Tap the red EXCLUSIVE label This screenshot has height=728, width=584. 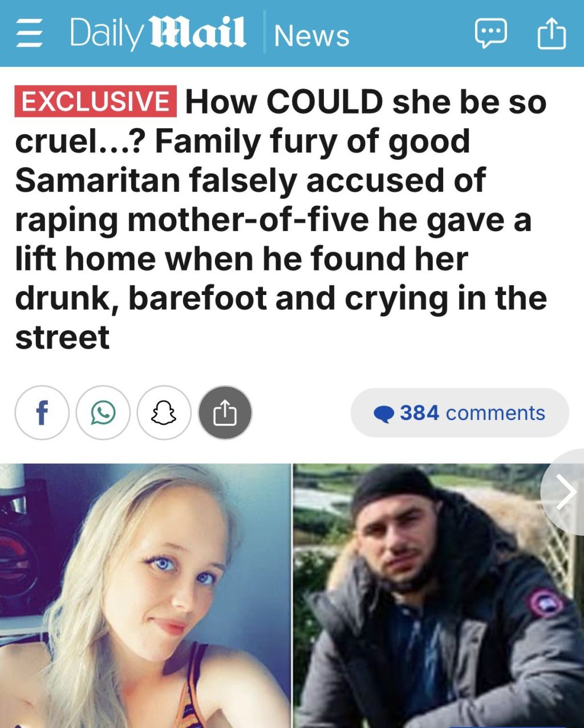point(96,102)
